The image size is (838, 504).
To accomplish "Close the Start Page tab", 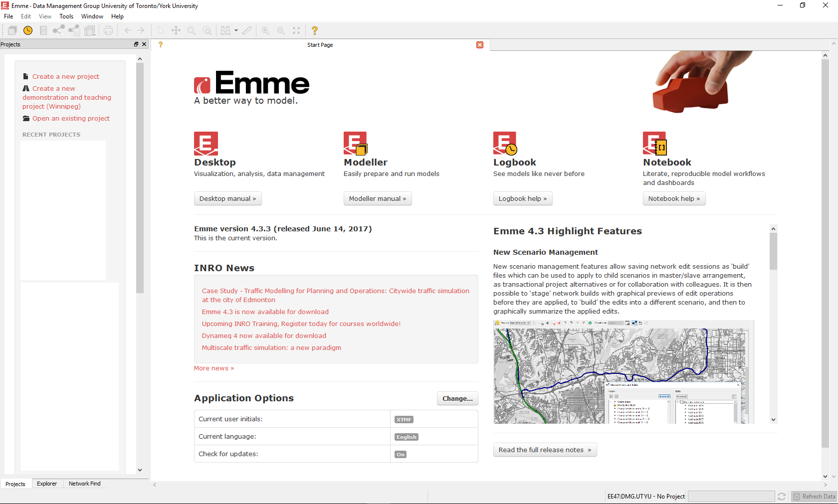I will [480, 45].
